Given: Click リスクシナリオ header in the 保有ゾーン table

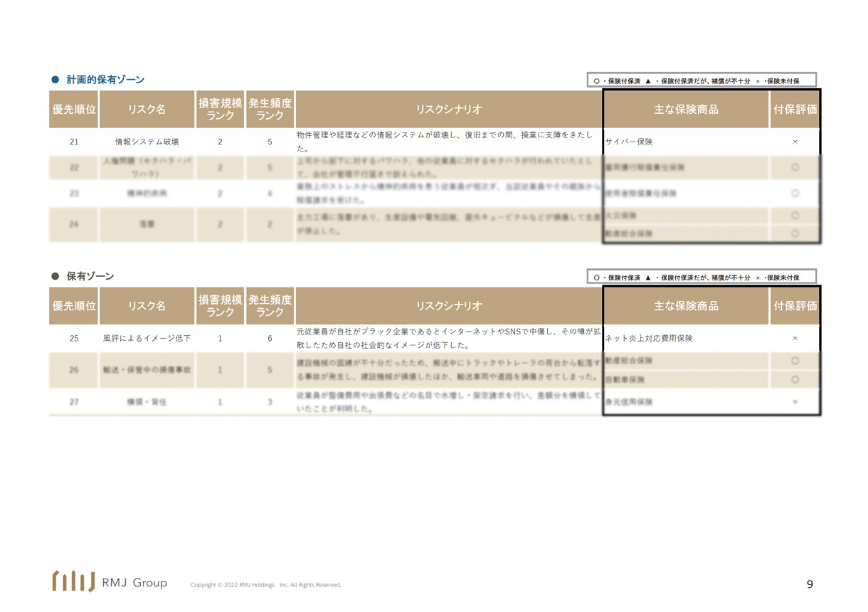Looking at the screenshot, I should point(448,306).
